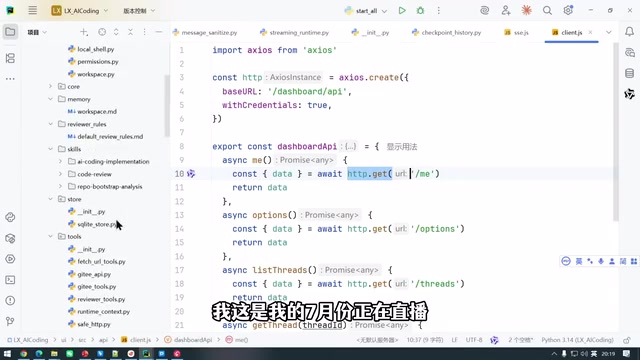Open the version control dropdown
This screenshot has width=640, height=360.
pyautogui.click(x=139, y=11)
